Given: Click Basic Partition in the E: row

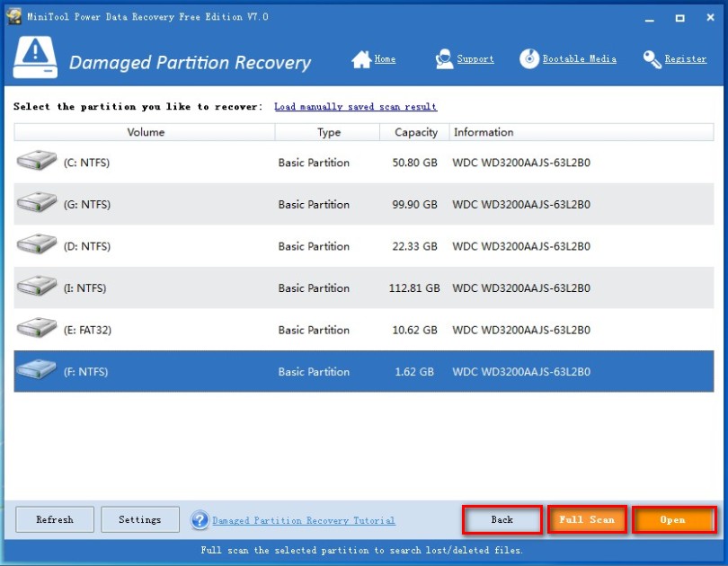Looking at the screenshot, I should 314,331.
